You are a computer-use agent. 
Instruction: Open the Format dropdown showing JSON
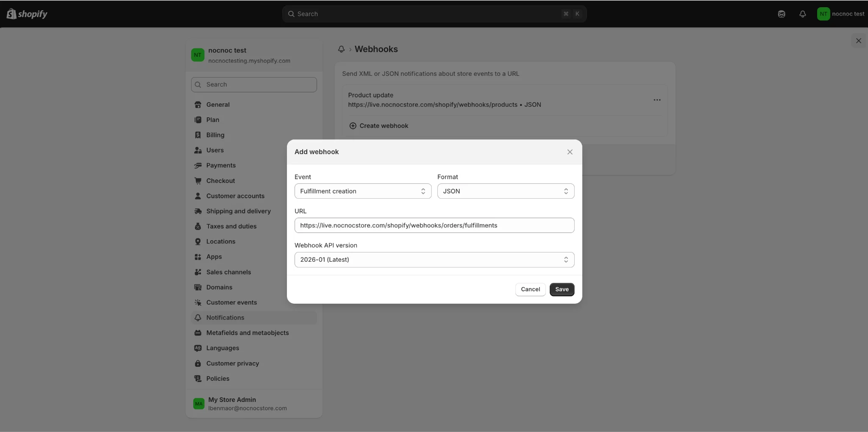click(x=506, y=191)
